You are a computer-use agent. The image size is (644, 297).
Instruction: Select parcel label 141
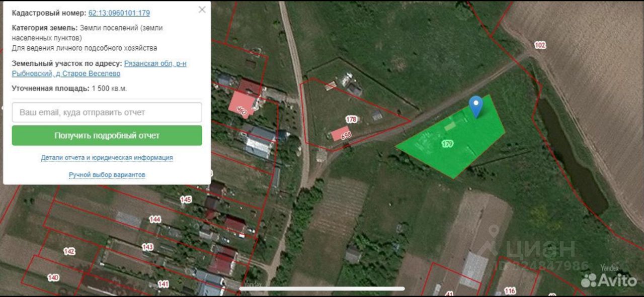point(163,284)
